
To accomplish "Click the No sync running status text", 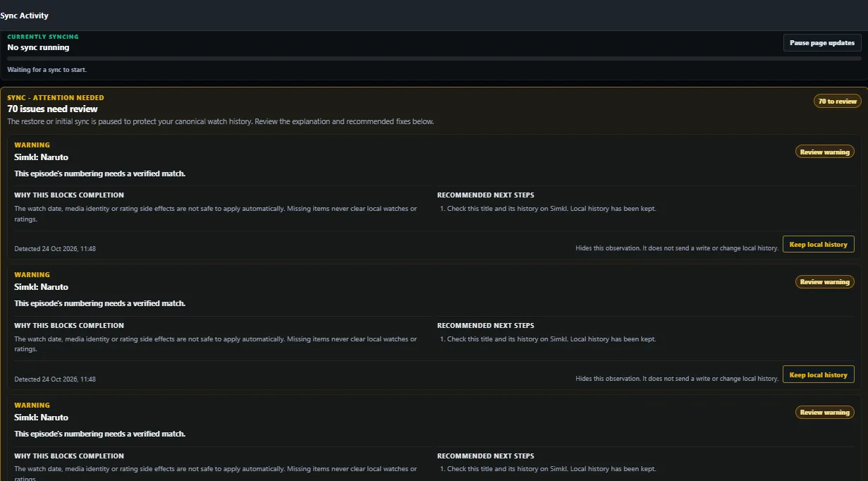I will pos(38,47).
